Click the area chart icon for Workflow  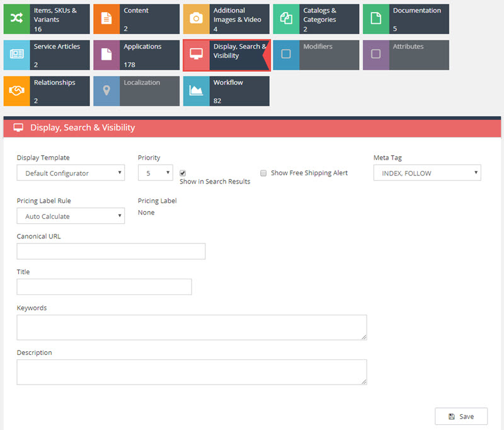196,91
